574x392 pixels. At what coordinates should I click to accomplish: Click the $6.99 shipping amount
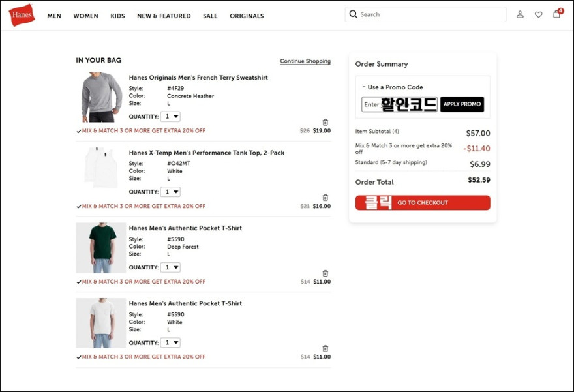pos(480,164)
